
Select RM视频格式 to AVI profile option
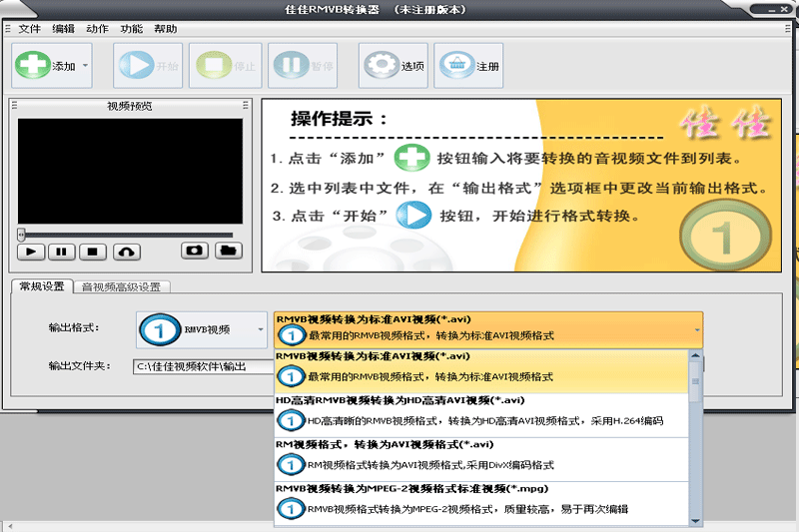481,460
